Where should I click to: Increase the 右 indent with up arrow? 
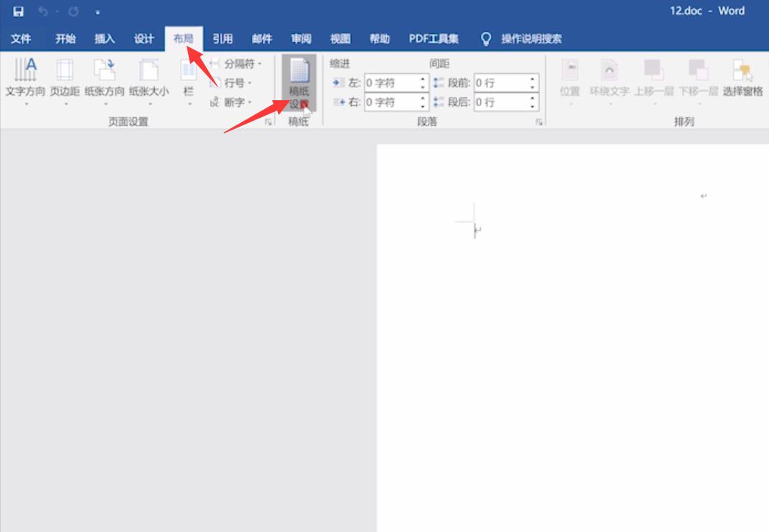pyautogui.click(x=422, y=98)
